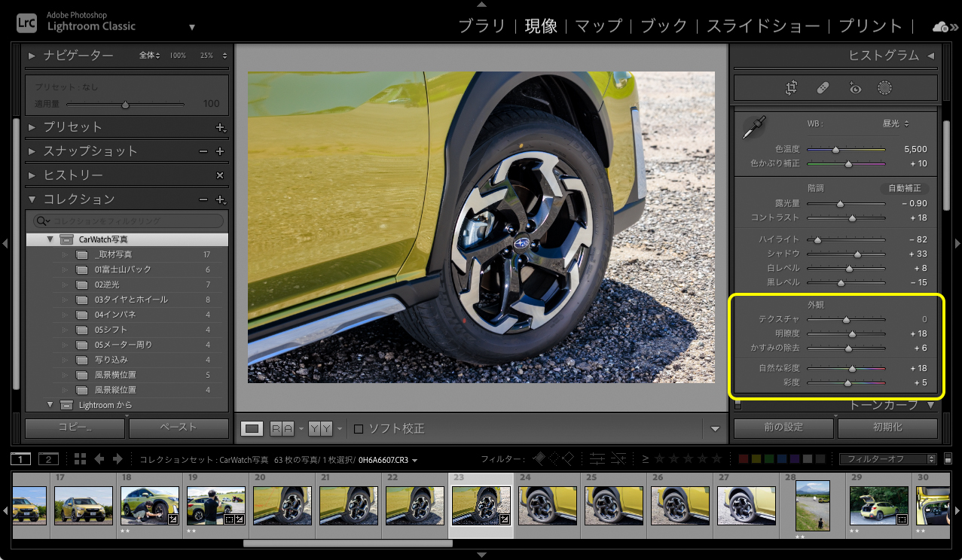Set one-star rating filter
Image resolution: width=962 pixels, height=560 pixels.
(x=660, y=458)
